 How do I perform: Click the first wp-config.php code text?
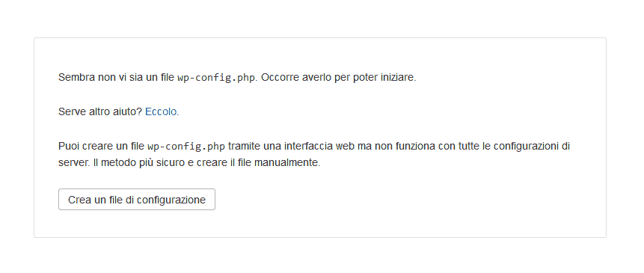click(x=216, y=78)
